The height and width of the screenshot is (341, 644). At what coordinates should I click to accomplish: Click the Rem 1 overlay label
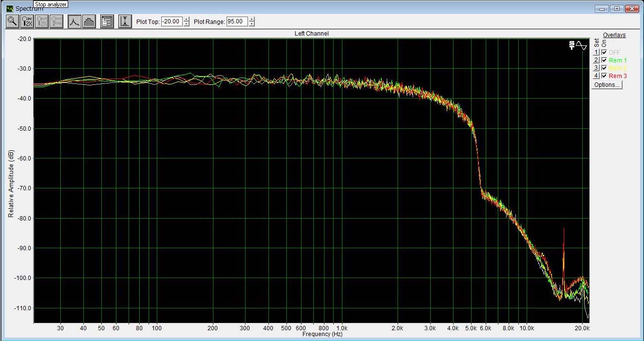618,60
